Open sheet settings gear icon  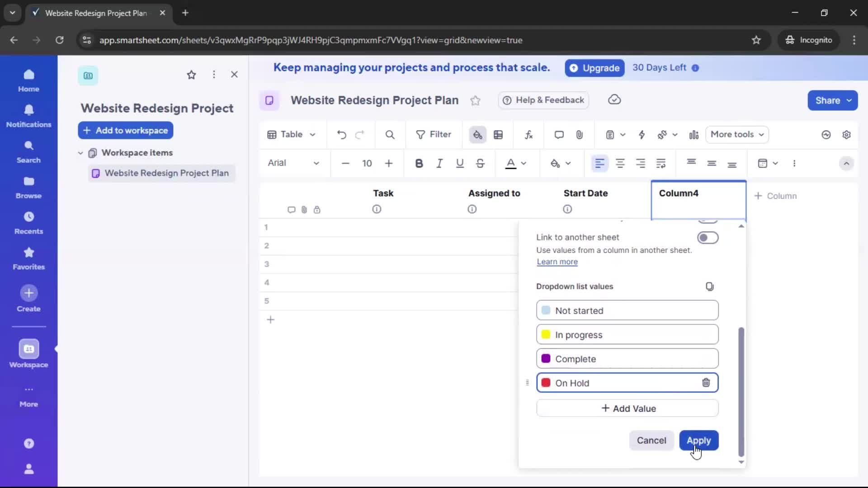pyautogui.click(x=847, y=135)
